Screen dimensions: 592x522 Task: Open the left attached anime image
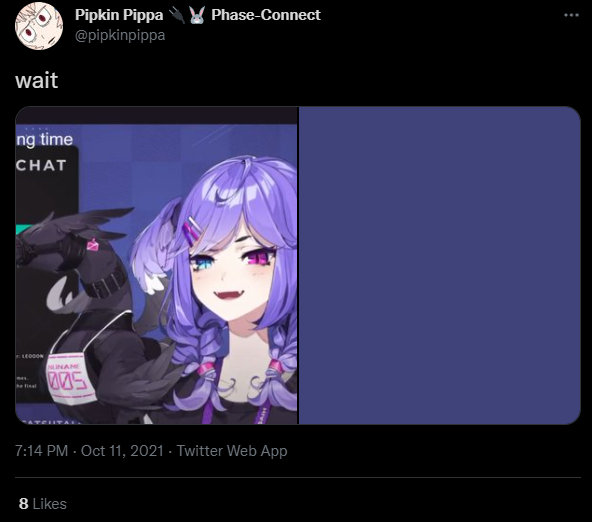tap(156, 265)
